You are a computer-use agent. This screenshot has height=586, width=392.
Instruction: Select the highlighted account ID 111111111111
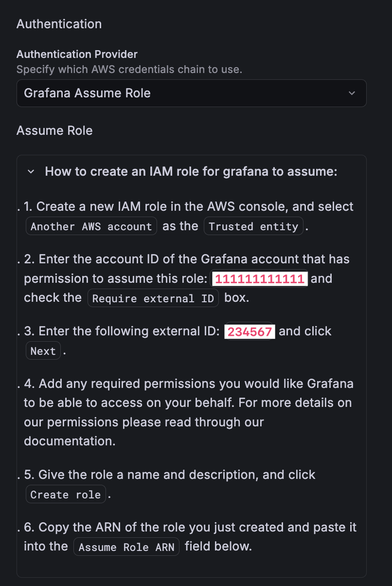click(x=260, y=279)
